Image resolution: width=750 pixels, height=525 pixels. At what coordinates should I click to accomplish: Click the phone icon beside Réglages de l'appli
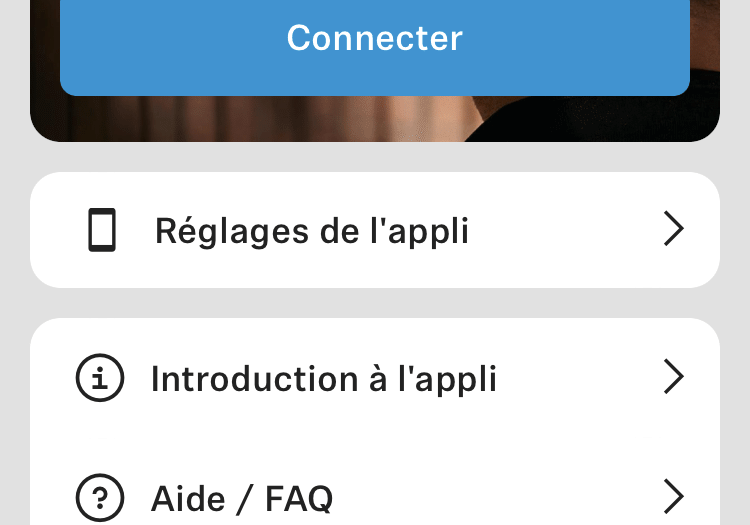coord(102,230)
